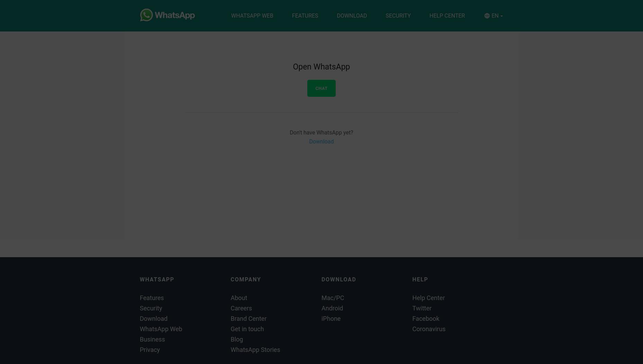
Task: Open footer Privacy link
Action: pos(150,350)
